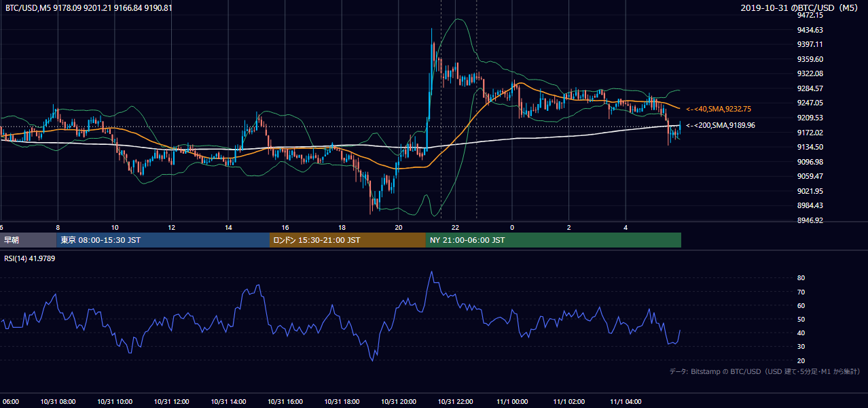The width and height of the screenshot is (868, 408).
Task: Click the 早朝 session bar
Action: tap(28, 240)
